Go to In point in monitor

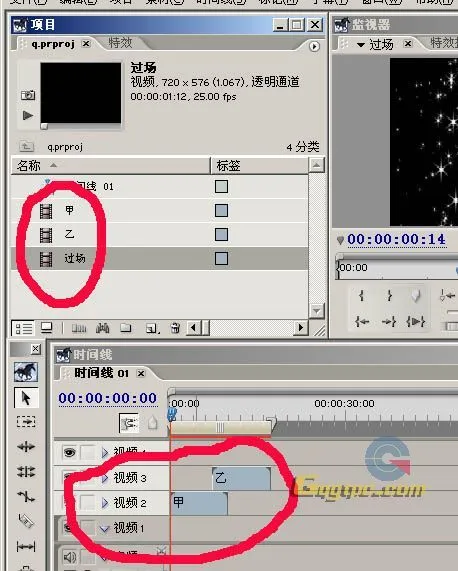click(x=362, y=322)
